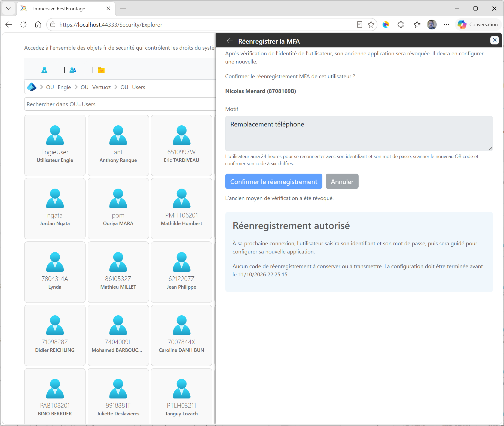Open Ouriya MARA user card

(118, 209)
